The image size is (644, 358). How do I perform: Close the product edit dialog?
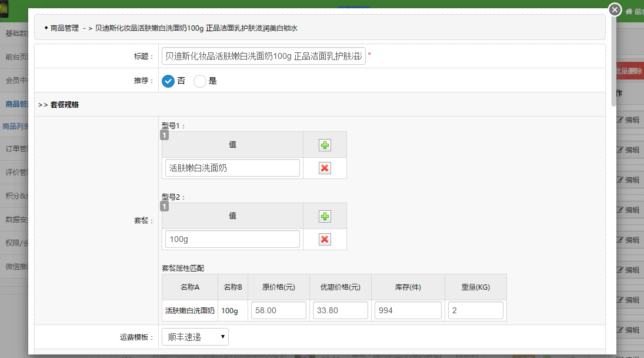[615, 9]
